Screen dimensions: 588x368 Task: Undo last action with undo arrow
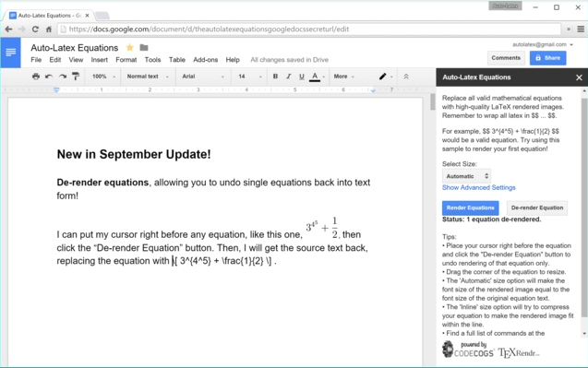pos(49,77)
